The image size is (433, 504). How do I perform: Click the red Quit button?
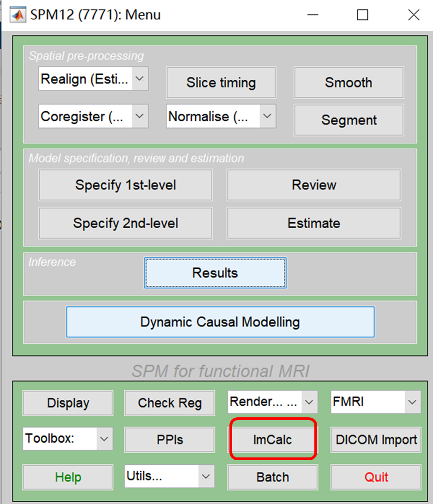click(x=376, y=477)
